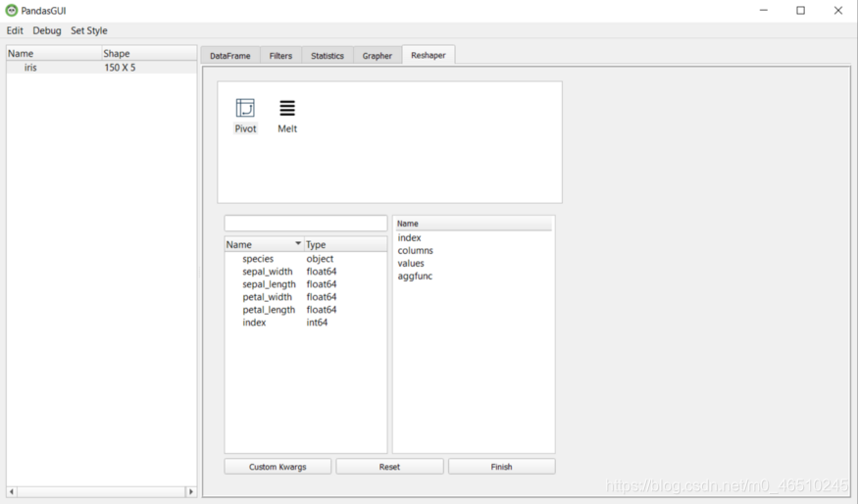Select the index column with int64 type

click(305, 323)
